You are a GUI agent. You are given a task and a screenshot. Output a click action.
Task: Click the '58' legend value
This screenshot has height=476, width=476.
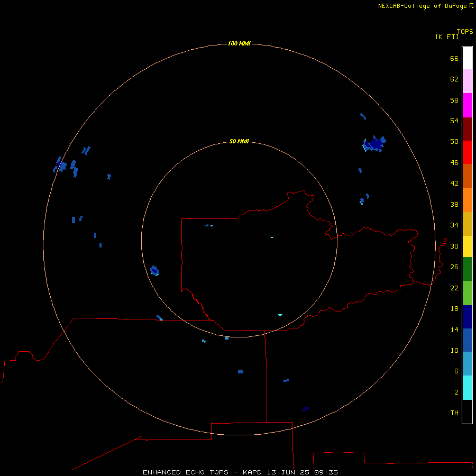pyautogui.click(x=454, y=100)
